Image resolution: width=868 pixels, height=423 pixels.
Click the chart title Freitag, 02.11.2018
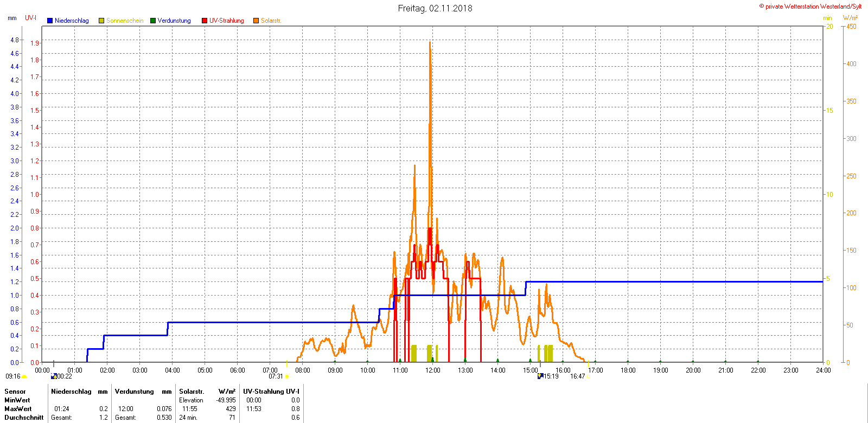point(435,8)
